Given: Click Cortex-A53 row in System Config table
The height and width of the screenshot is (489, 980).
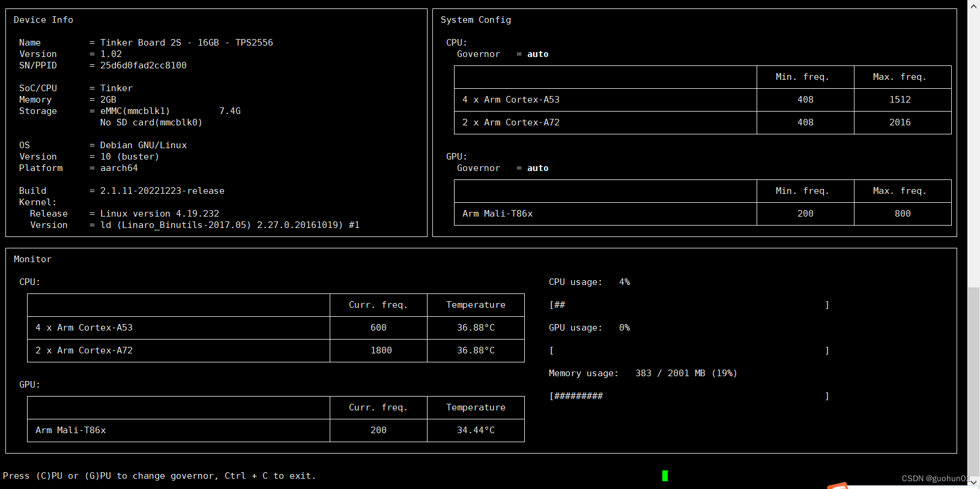Looking at the screenshot, I should click(703, 100).
